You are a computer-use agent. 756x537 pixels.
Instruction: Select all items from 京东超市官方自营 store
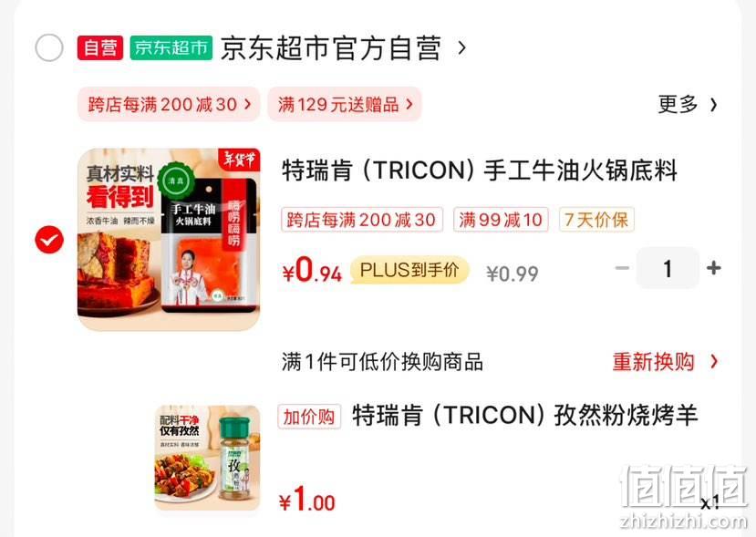49,47
